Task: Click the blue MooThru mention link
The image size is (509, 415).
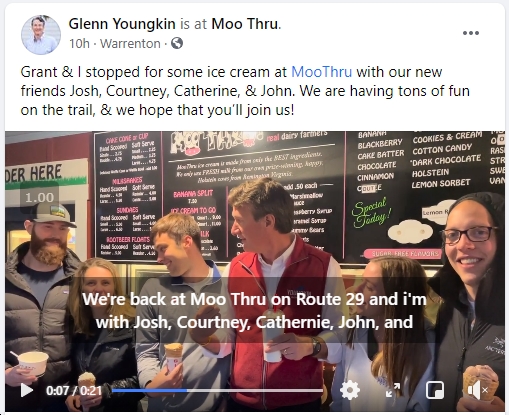Action: coord(322,72)
